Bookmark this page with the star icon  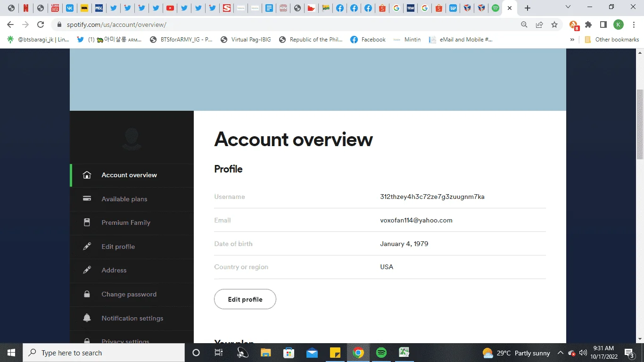(x=554, y=25)
